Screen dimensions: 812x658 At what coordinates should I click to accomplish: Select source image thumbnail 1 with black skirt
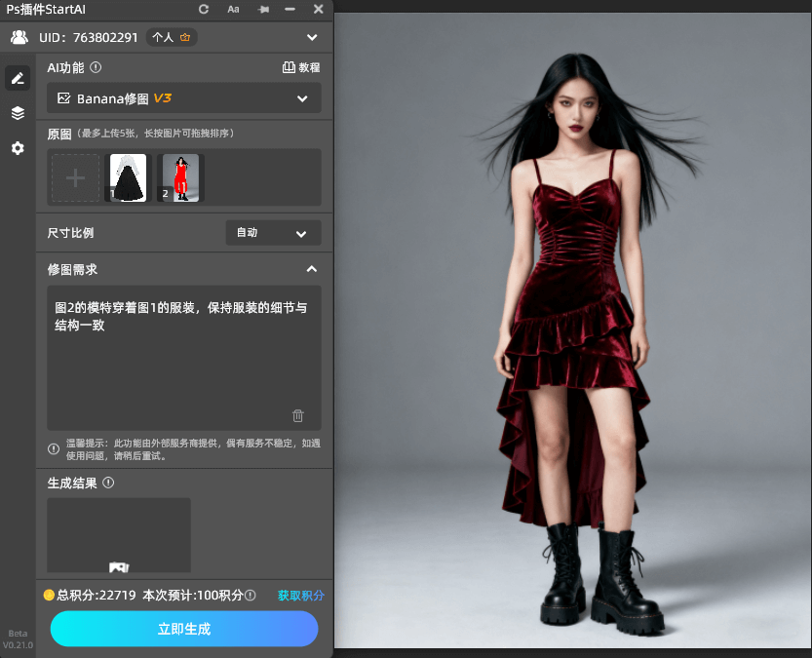click(127, 178)
